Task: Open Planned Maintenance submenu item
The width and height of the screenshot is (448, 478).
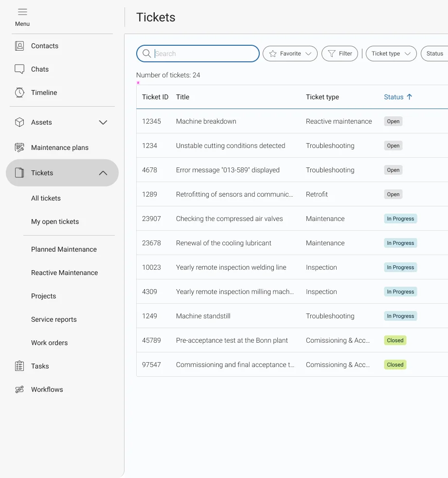Action: point(64,249)
